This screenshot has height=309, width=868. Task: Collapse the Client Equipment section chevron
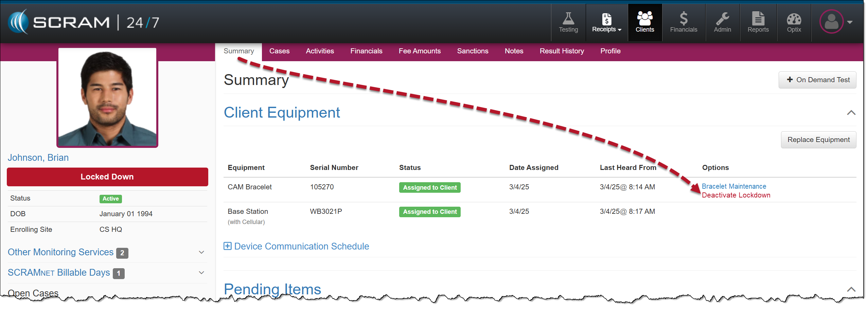click(x=851, y=113)
